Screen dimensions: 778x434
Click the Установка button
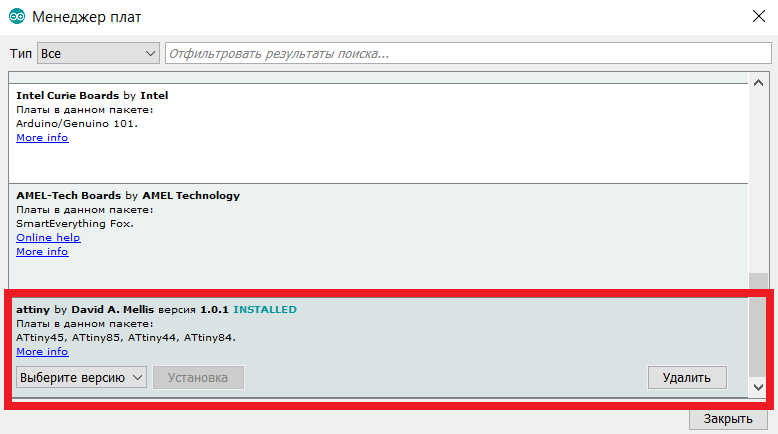(x=198, y=377)
